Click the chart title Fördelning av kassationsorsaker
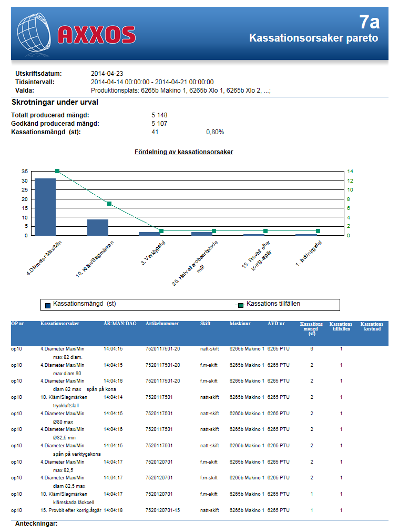 tap(183, 152)
